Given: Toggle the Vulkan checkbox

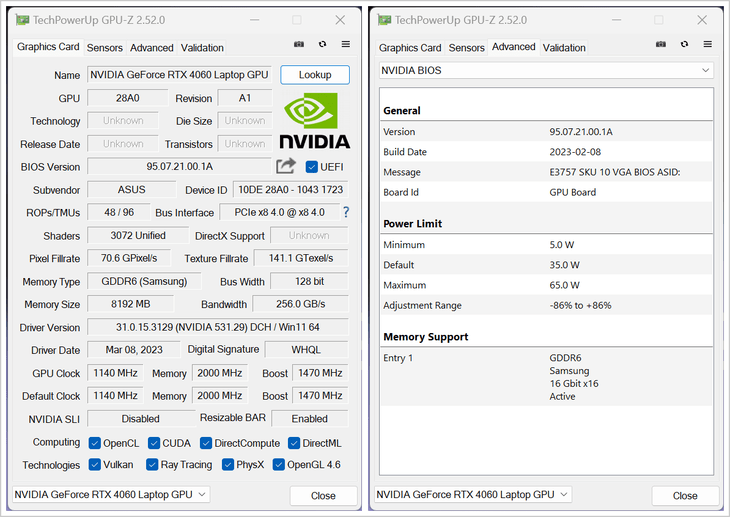Looking at the screenshot, I should click(x=95, y=465).
